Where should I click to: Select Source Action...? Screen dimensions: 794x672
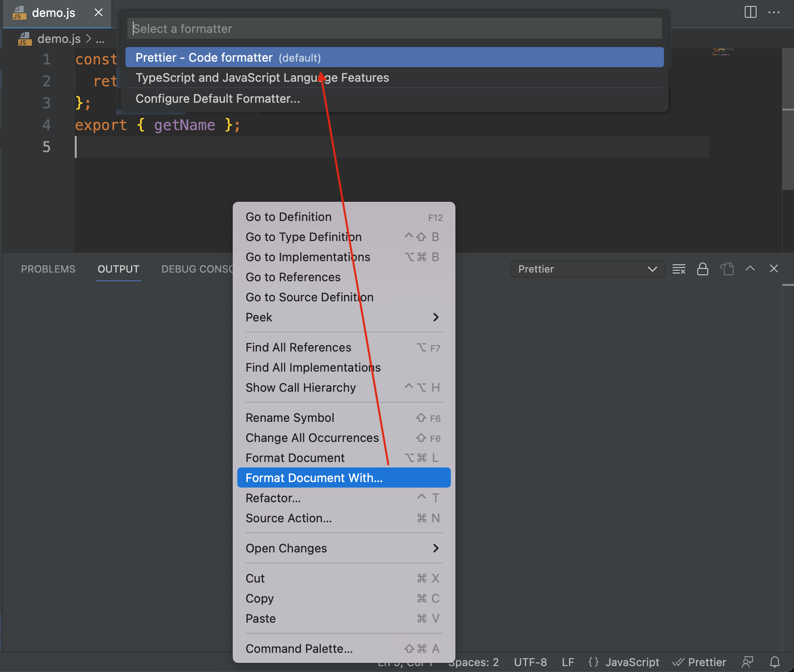click(344, 519)
